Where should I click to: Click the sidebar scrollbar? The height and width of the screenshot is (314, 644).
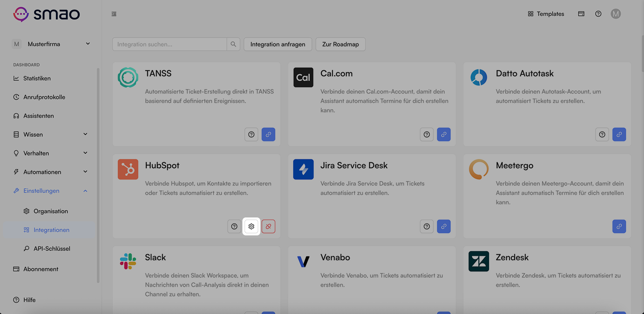[x=98, y=175]
